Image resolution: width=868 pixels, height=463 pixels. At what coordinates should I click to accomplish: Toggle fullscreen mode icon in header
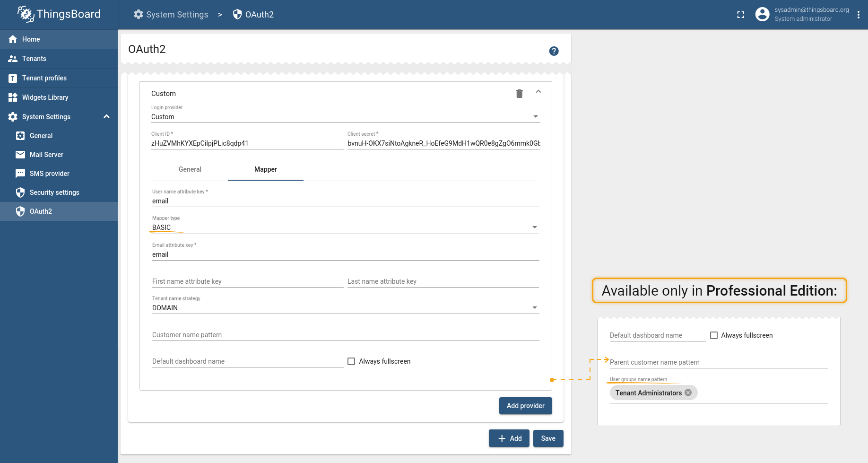pyautogui.click(x=741, y=15)
